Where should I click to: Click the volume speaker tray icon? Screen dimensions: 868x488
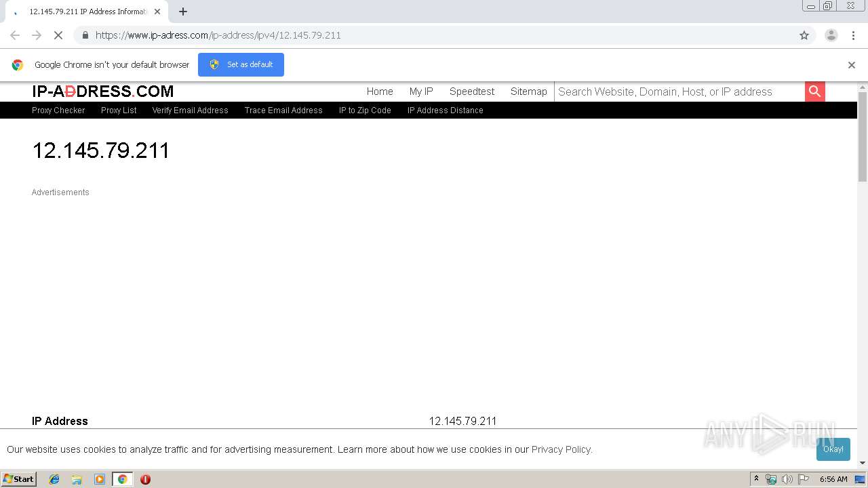(787, 479)
